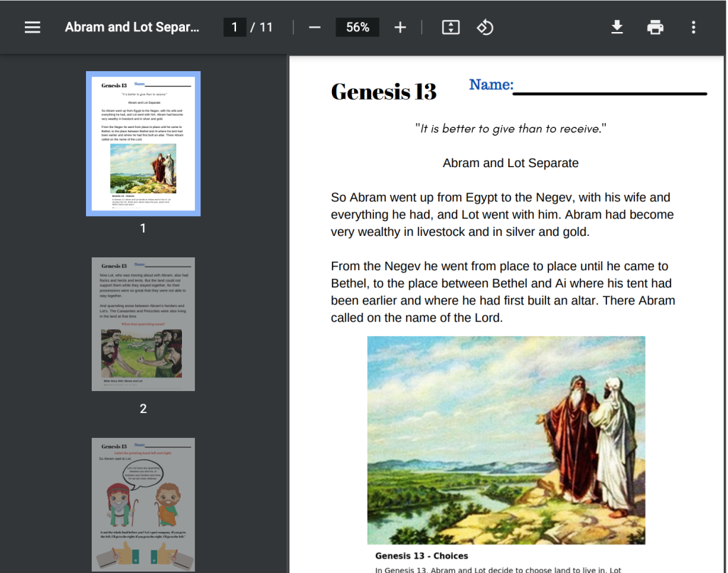Toggle the sidebar with the hamburger menu icon
The image size is (728, 573).
[x=32, y=27]
